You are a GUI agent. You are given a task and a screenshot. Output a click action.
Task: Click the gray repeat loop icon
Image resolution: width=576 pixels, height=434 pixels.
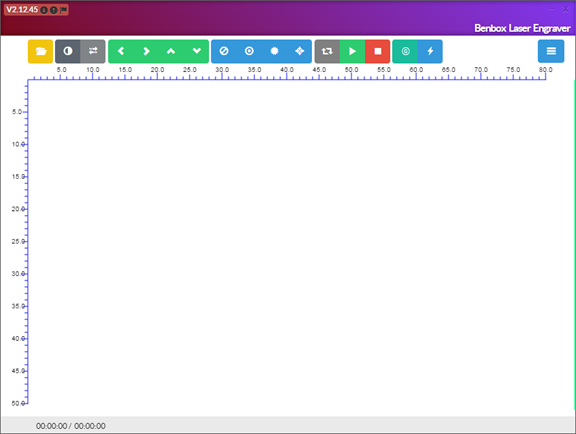[327, 51]
